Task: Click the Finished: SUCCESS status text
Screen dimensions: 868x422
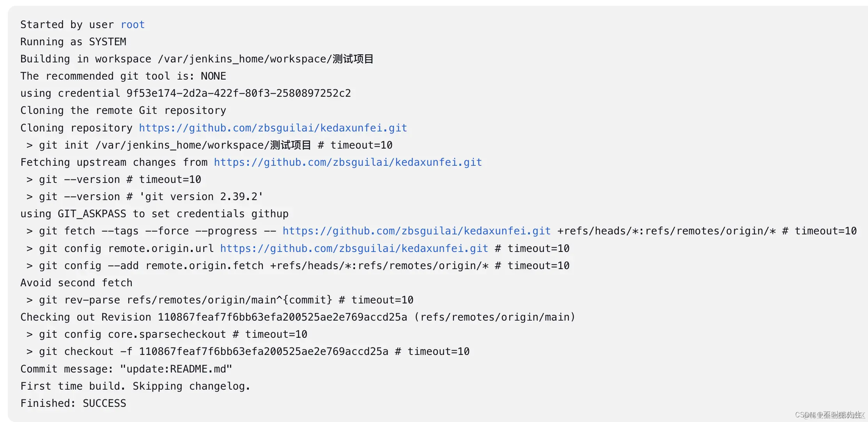Action: (73, 403)
